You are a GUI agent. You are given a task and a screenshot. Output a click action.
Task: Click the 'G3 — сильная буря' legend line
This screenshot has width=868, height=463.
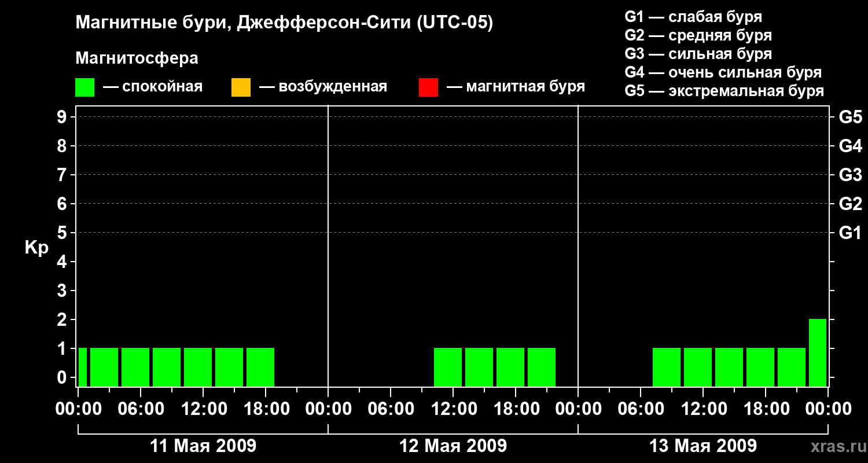pyautogui.click(x=698, y=54)
